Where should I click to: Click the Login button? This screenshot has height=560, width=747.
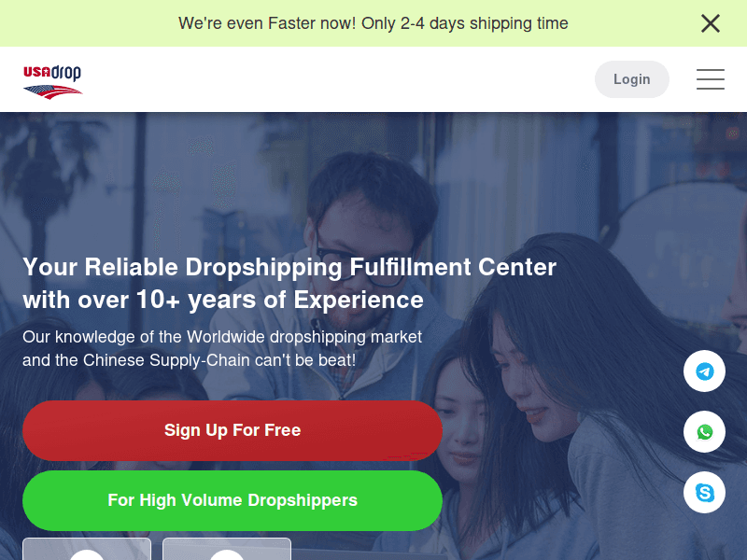(632, 79)
